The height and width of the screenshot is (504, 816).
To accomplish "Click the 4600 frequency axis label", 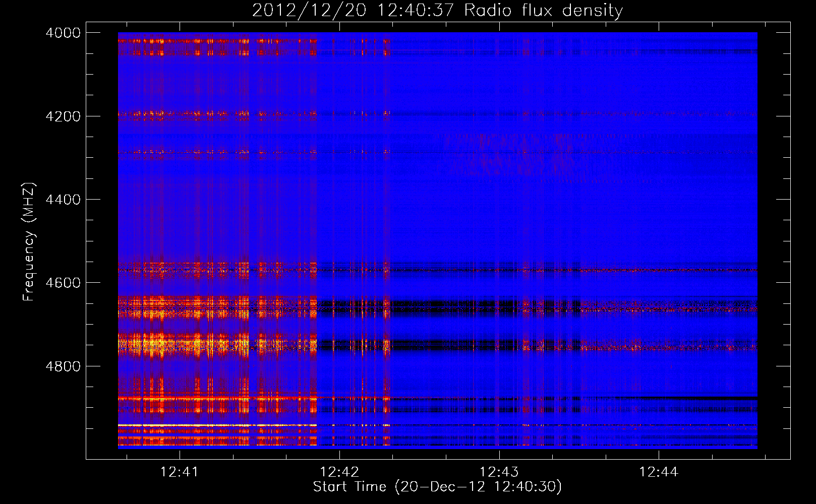I will click(x=63, y=283).
